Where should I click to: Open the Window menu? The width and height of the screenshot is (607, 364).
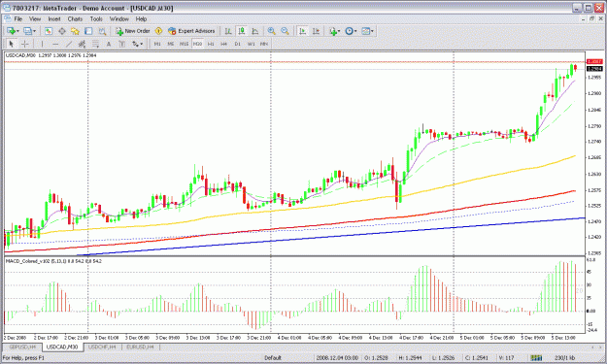(x=119, y=18)
